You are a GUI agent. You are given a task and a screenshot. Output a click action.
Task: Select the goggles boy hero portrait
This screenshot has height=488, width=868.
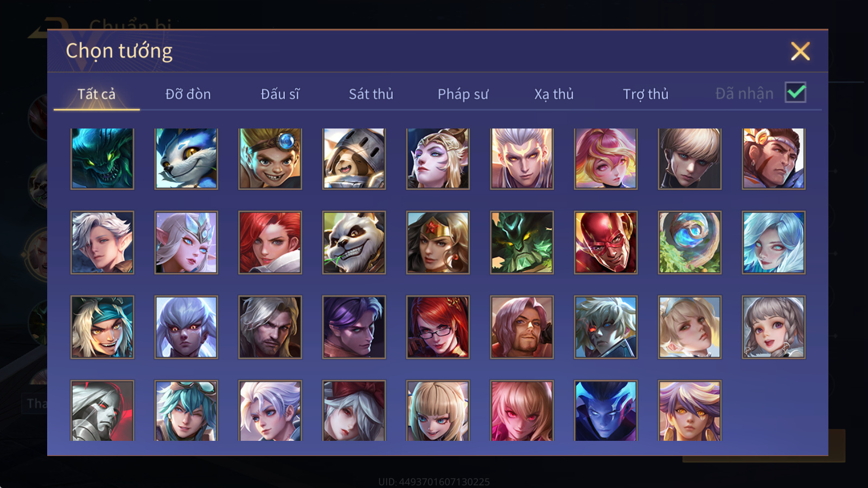click(270, 158)
